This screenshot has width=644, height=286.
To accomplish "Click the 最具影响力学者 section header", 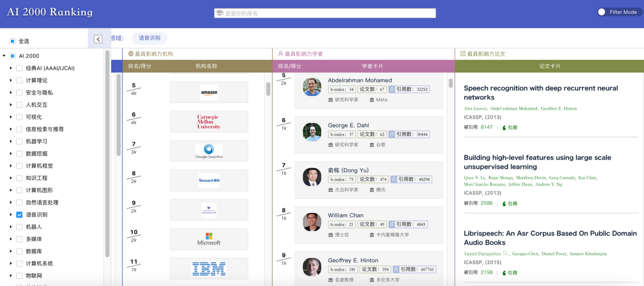I will [x=303, y=54].
